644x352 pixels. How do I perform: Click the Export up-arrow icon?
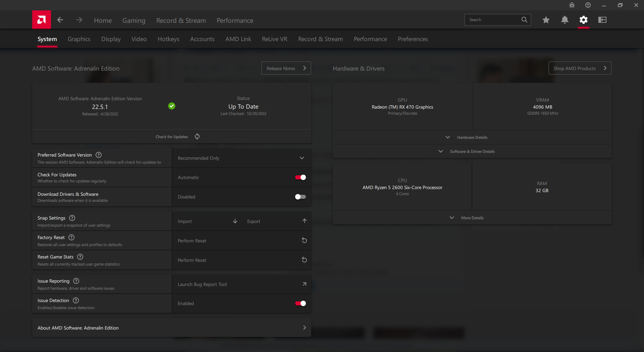tap(305, 221)
